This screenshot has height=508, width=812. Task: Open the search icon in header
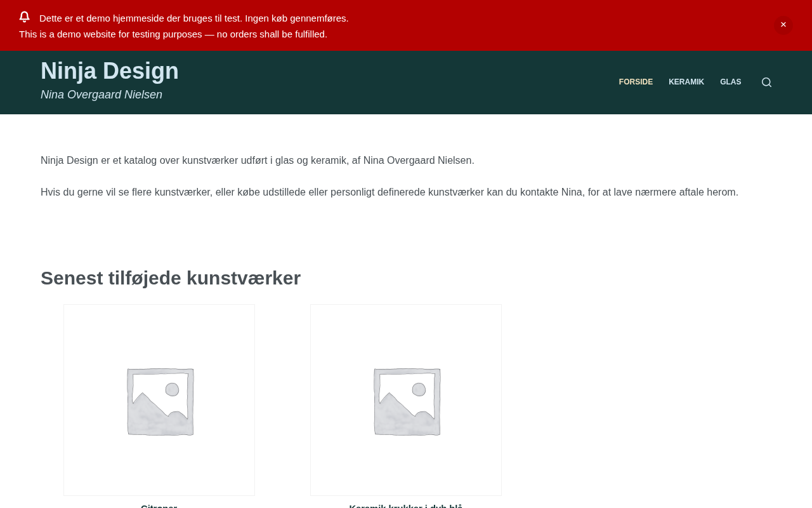(766, 82)
